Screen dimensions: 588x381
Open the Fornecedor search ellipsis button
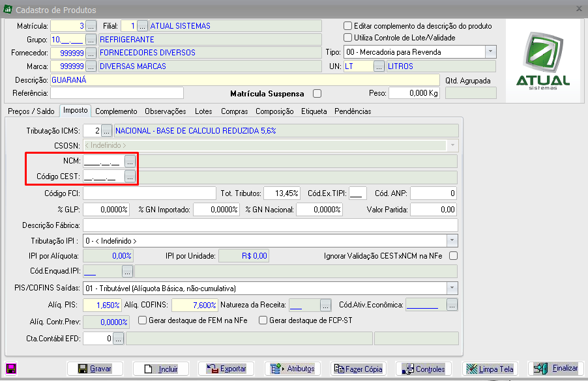(x=91, y=53)
